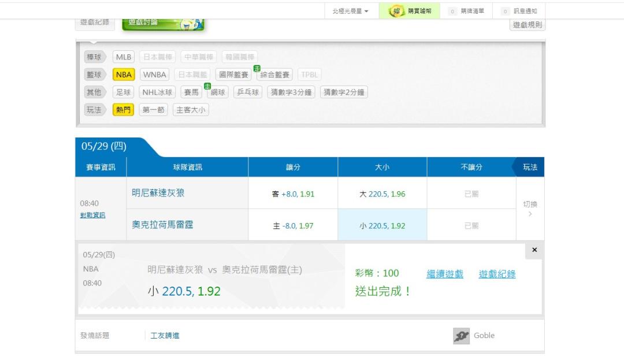Select the 日本職籃 league filter
The width and height of the screenshot is (624, 364).
coord(192,75)
